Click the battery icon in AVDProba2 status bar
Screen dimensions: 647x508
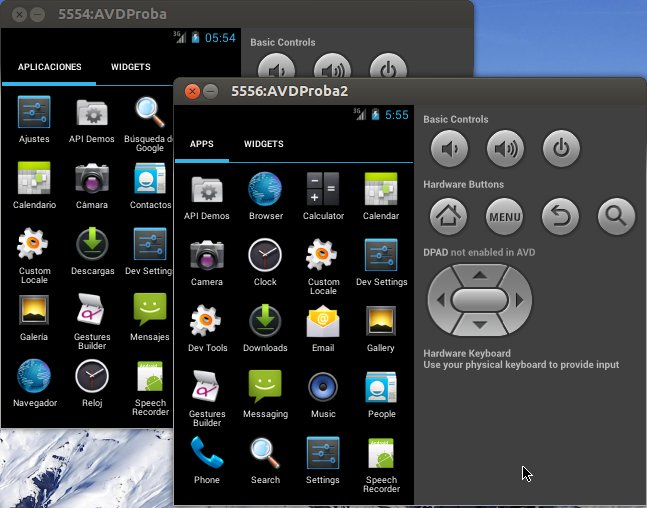[x=375, y=114]
